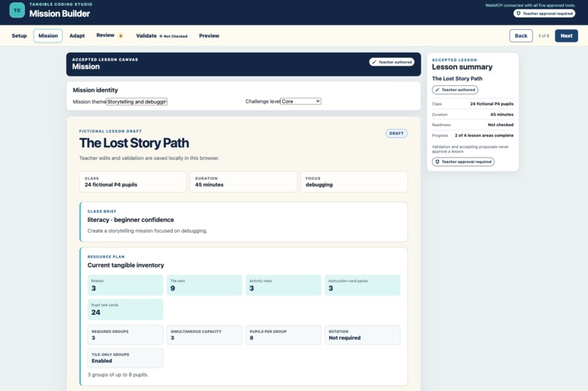Click the DRAFT status badge
Image resolution: width=588 pixels, height=391 pixels.
tap(396, 133)
